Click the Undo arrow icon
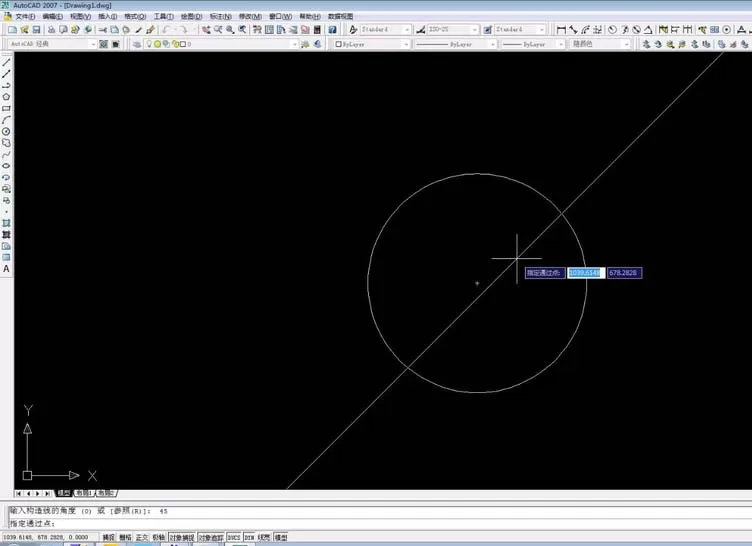The image size is (752, 546). coord(166,30)
